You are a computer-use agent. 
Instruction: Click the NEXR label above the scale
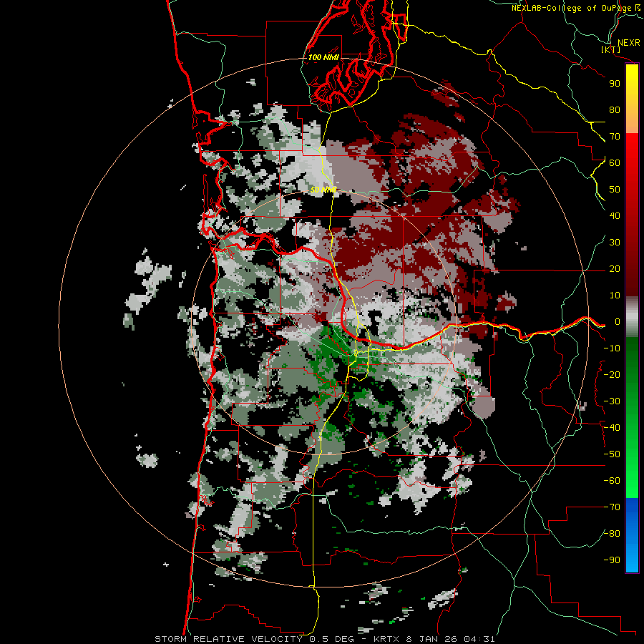pos(629,43)
